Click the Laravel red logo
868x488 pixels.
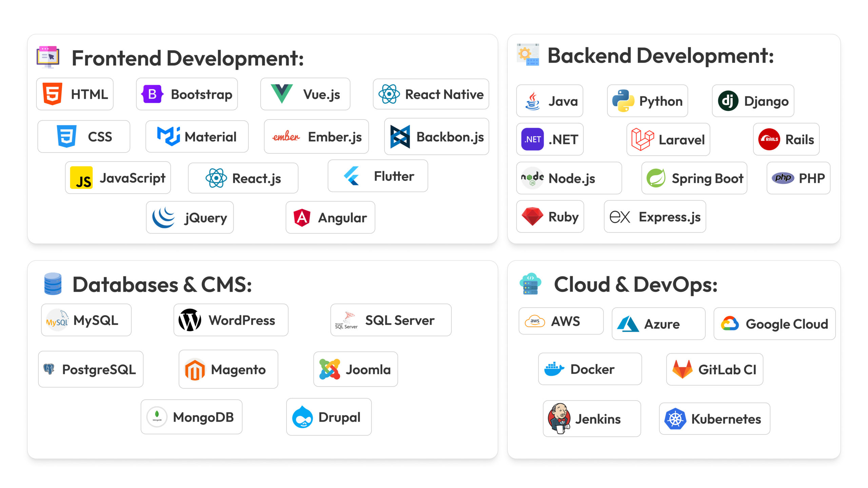pyautogui.click(x=642, y=139)
